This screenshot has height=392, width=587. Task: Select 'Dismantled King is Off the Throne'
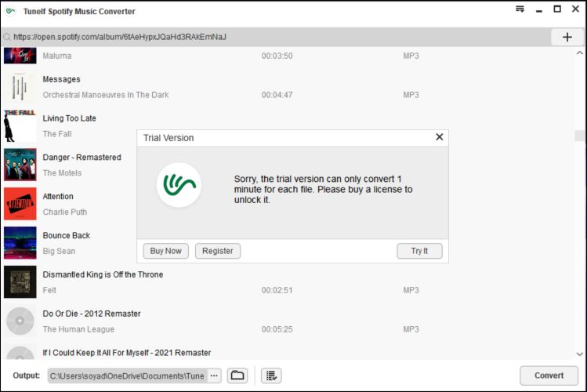(x=103, y=274)
